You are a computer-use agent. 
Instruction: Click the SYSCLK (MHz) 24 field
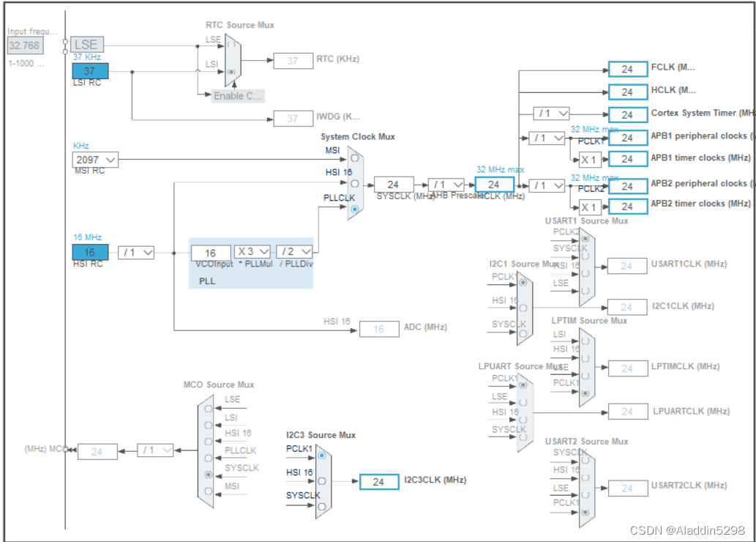(x=394, y=185)
